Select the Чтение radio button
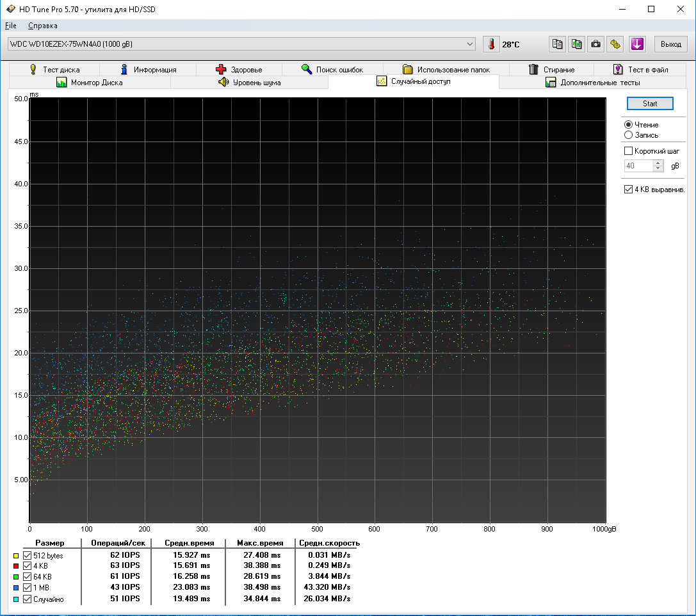 click(x=628, y=125)
